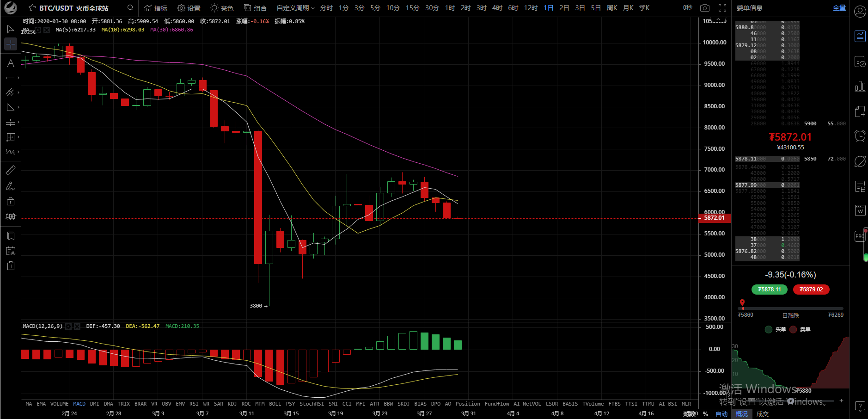This screenshot has height=419, width=868.
Task: Enter fullscreen chart mode
Action: point(722,8)
